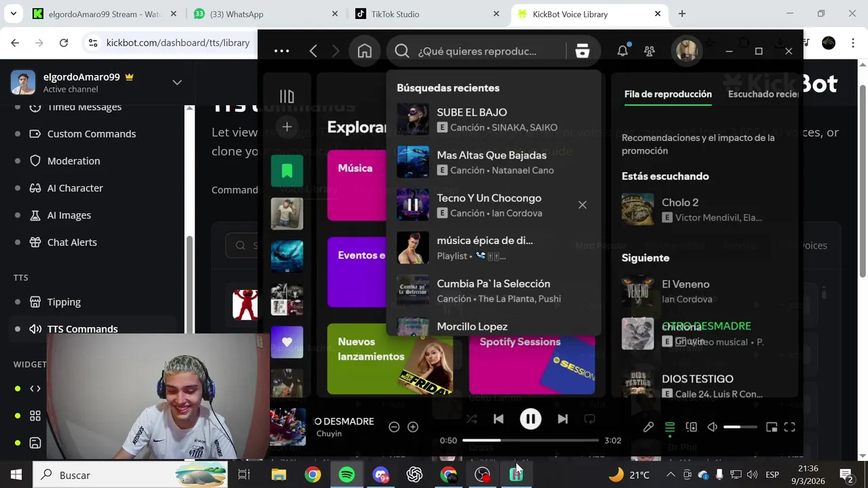868x488 pixels.
Task: Click code brackets widget icon in KickBot
Action: click(35, 388)
